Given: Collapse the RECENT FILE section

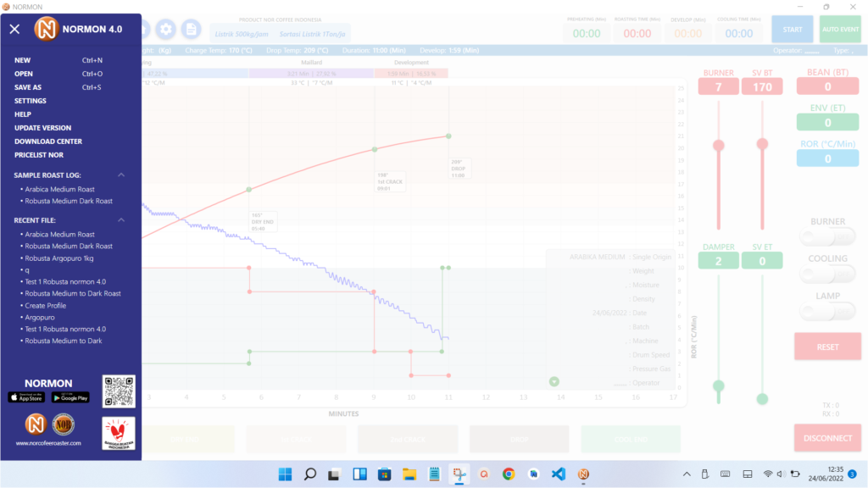Looking at the screenshot, I should [x=121, y=220].
